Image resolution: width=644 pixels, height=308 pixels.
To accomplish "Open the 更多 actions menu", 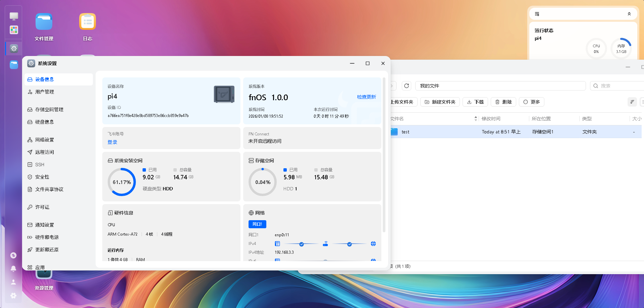I will point(532,102).
